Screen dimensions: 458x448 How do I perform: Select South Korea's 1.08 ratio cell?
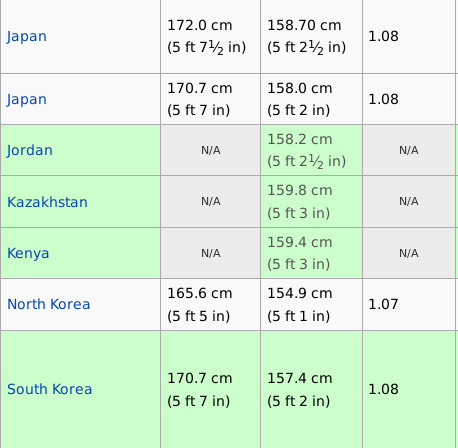[x=409, y=389]
